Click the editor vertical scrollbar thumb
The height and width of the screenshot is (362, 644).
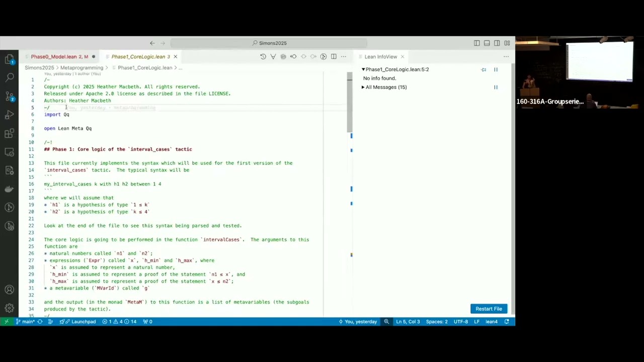click(x=350, y=102)
